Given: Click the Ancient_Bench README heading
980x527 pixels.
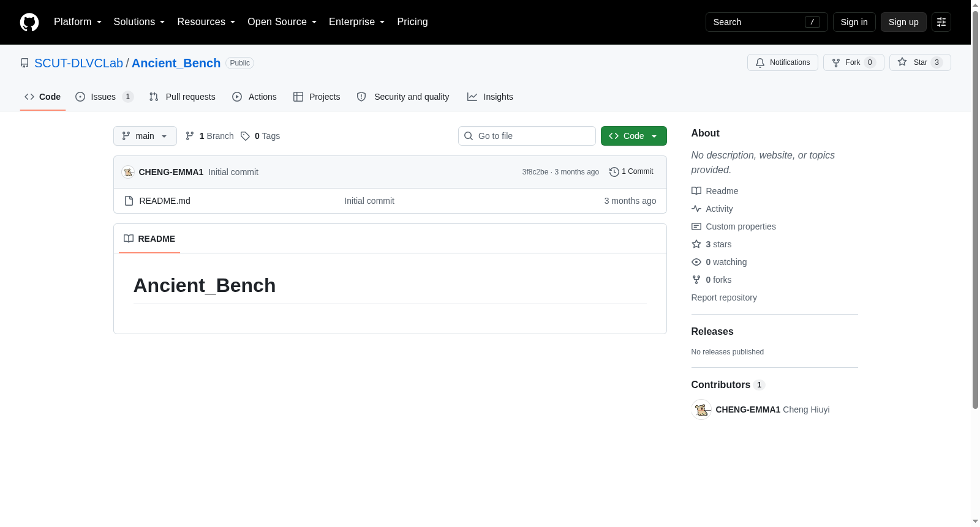Looking at the screenshot, I should 205,285.
